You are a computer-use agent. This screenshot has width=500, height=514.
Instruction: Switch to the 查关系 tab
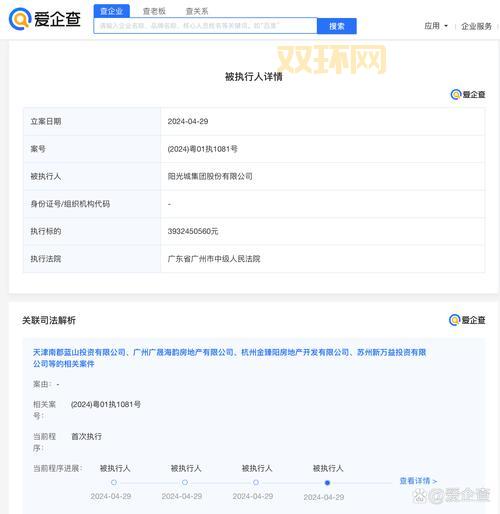pyautogui.click(x=197, y=11)
